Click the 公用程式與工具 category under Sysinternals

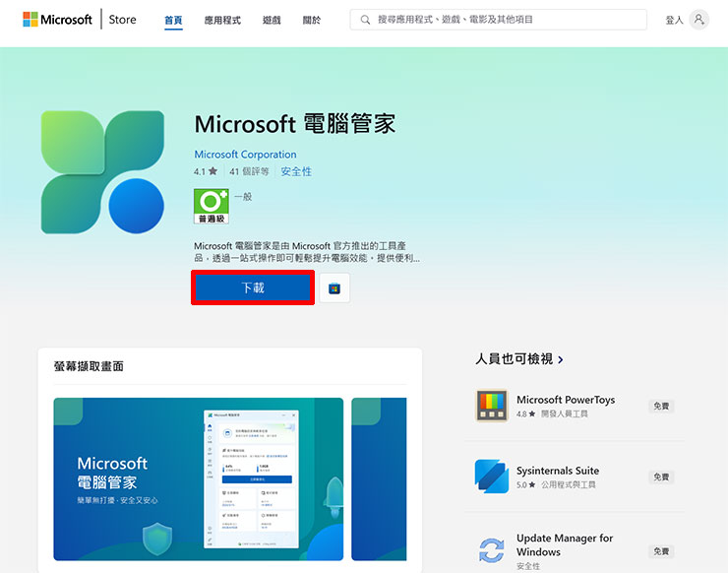569,484
